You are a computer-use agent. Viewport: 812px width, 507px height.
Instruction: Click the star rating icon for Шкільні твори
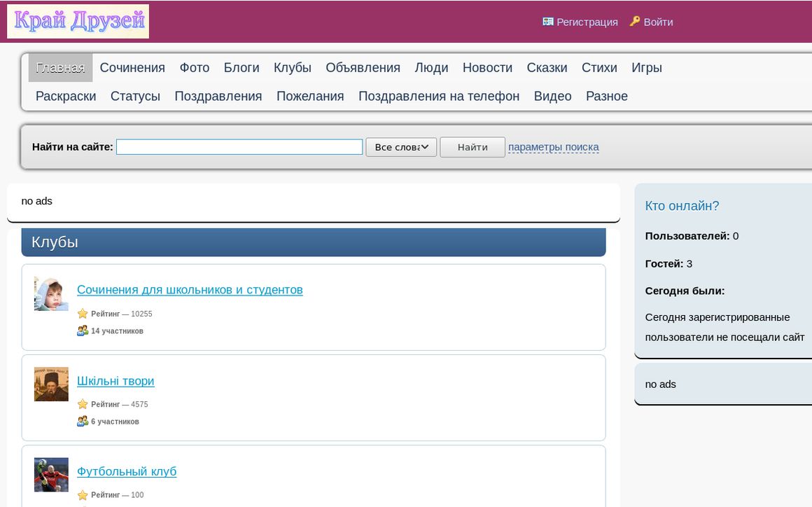(x=83, y=404)
